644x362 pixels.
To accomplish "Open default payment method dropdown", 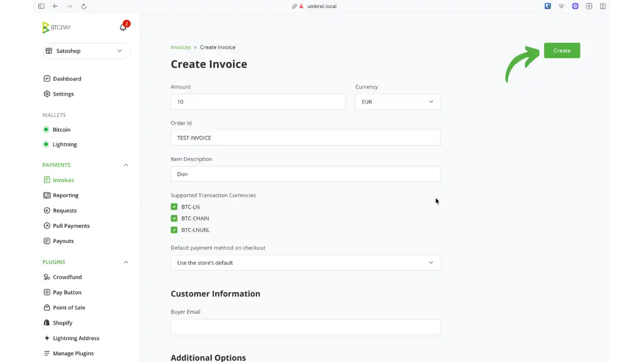I will pyautogui.click(x=305, y=263).
